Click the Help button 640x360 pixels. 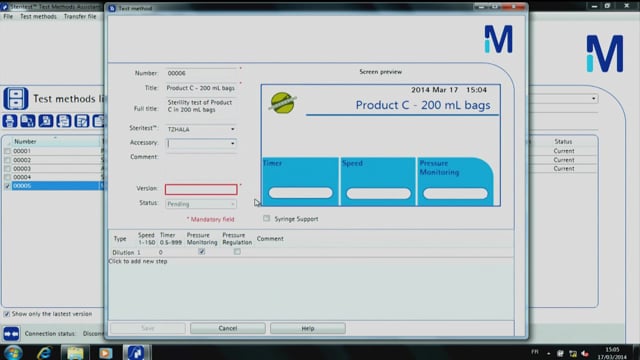308,328
